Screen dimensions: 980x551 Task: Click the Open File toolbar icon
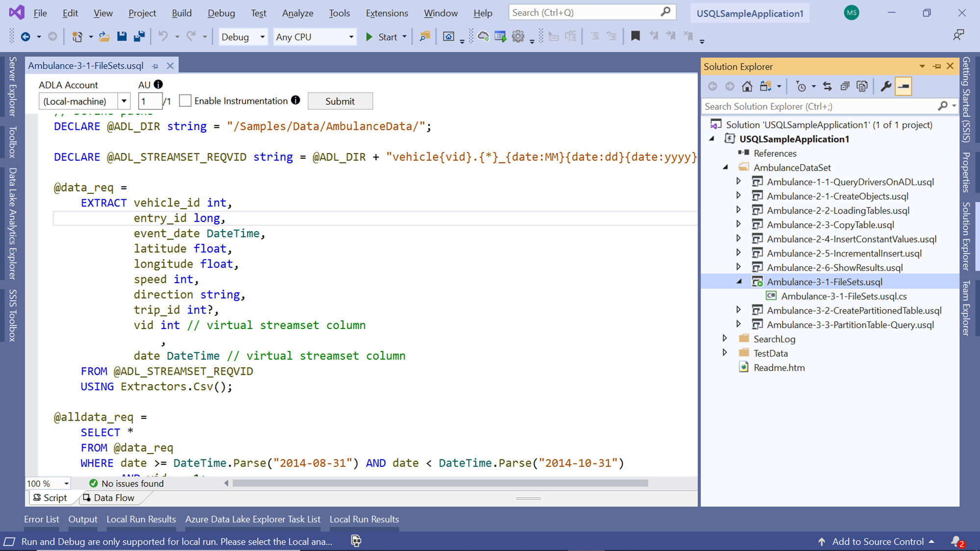[104, 36]
